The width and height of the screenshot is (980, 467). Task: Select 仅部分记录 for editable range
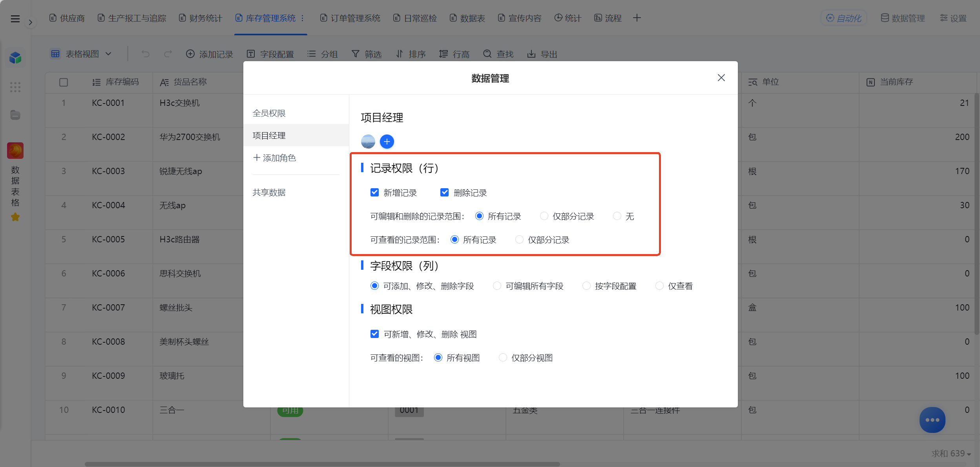point(544,216)
